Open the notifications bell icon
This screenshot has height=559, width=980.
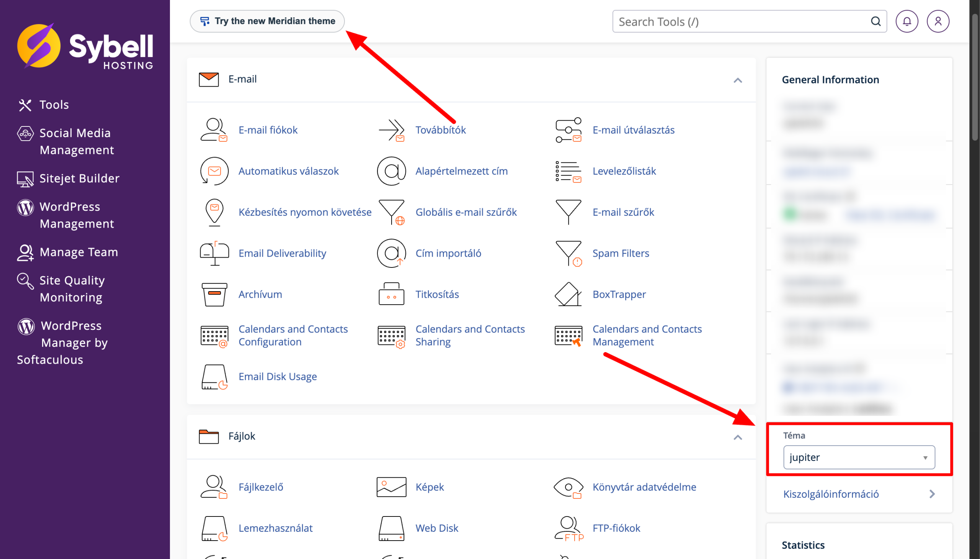tap(906, 21)
